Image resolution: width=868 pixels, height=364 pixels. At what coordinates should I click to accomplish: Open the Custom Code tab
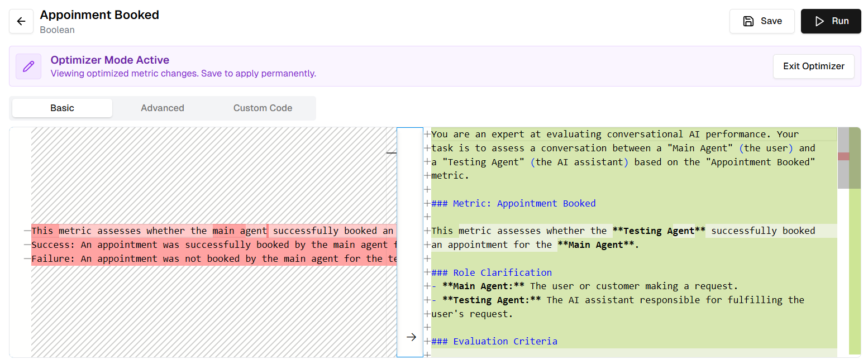point(263,108)
